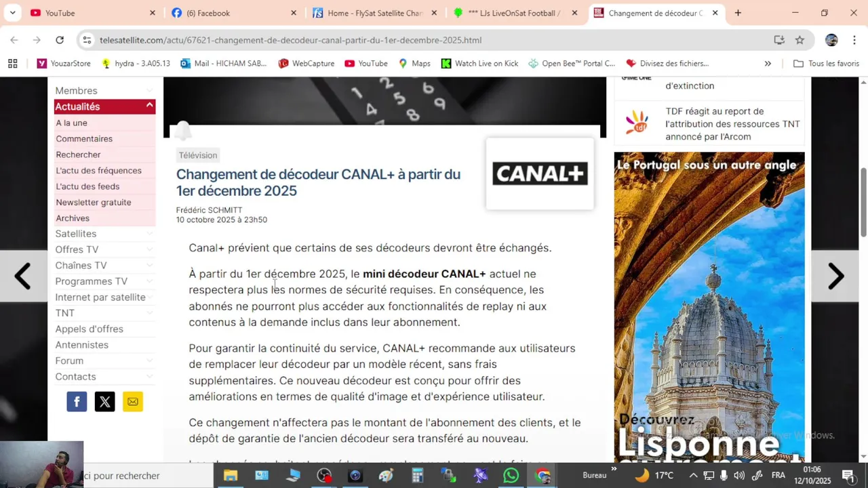The height and width of the screenshot is (488, 868).
Task: Go to the previous article with left arrow
Action: [23, 276]
